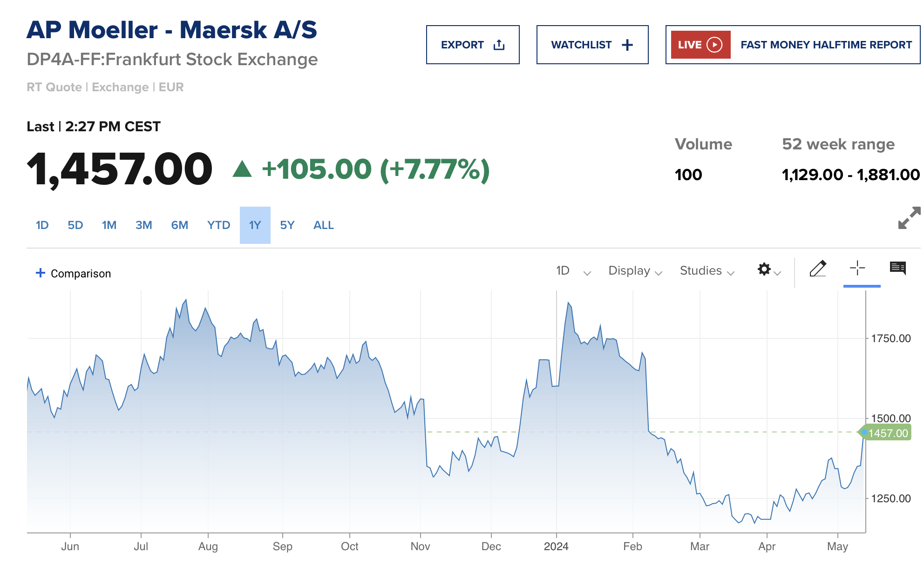
Task: Expand the chart to fullscreen
Action: [x=909, y=218]
